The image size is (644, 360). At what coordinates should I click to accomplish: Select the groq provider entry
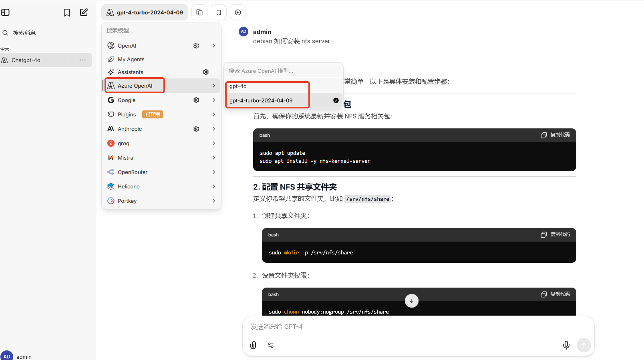click(123, 143)
